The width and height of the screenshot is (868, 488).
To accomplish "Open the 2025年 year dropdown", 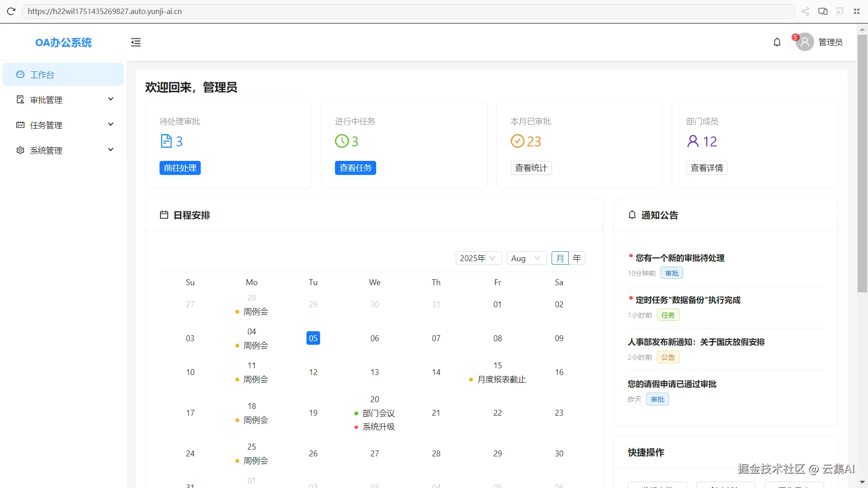I will coord(478,258).
